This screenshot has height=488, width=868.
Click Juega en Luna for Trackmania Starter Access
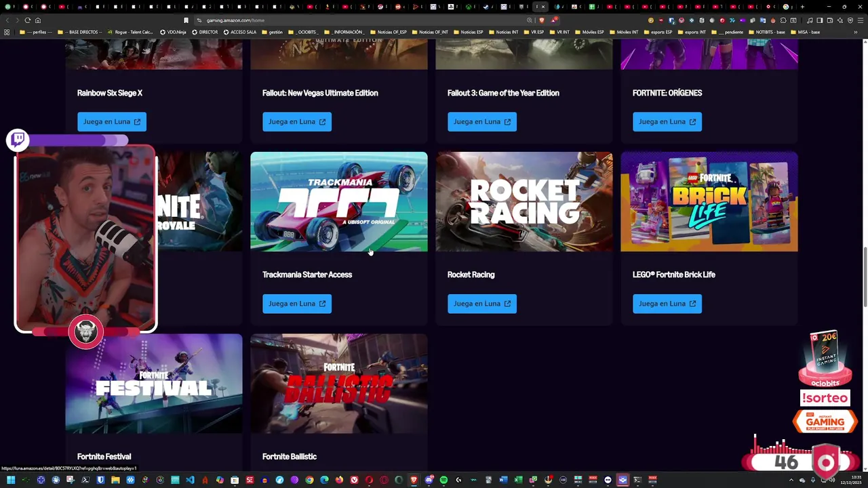(x=297, y=304)
